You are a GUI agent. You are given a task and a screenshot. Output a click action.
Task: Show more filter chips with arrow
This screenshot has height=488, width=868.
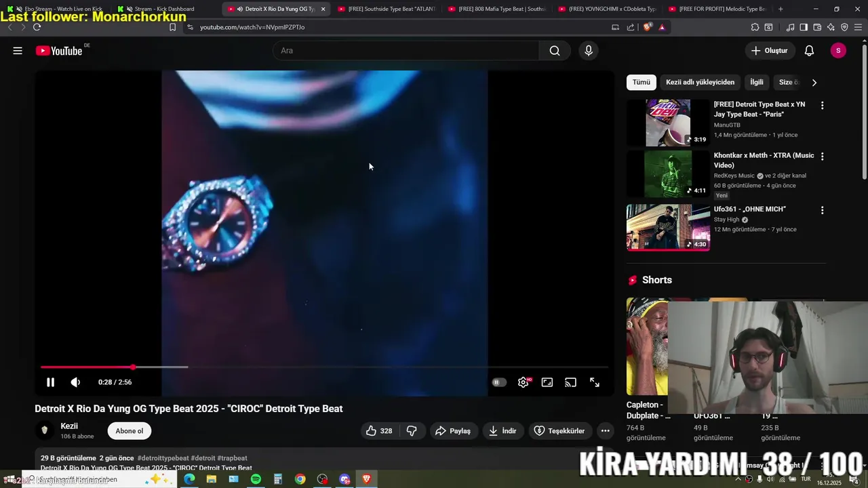[x=814, y=82]
